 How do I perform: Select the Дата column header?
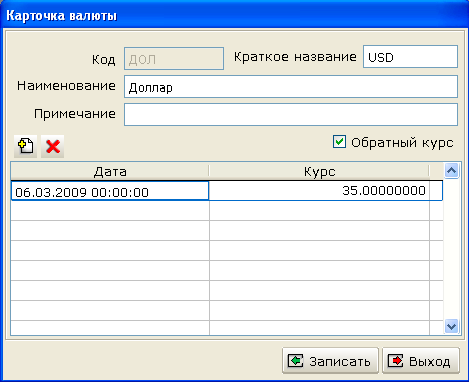click(x=110, y=171)
